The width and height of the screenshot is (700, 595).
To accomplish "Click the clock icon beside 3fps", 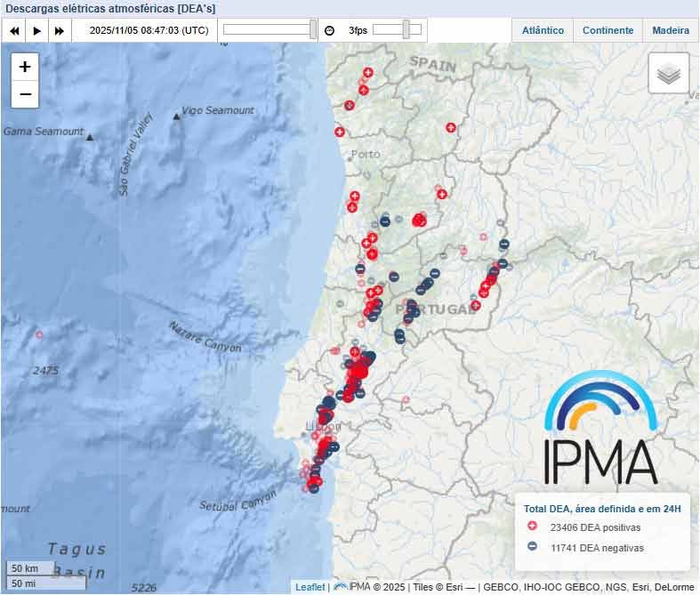I will 329,30.
